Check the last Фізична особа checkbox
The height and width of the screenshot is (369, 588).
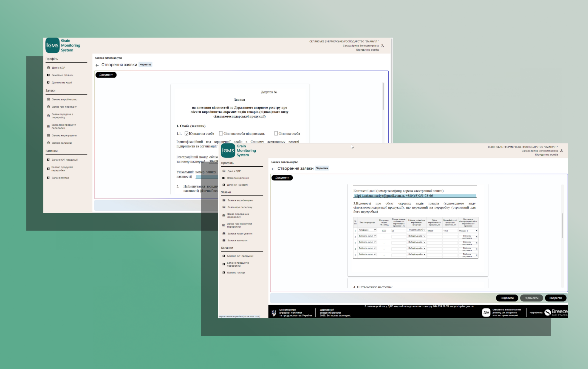(276, 133)
